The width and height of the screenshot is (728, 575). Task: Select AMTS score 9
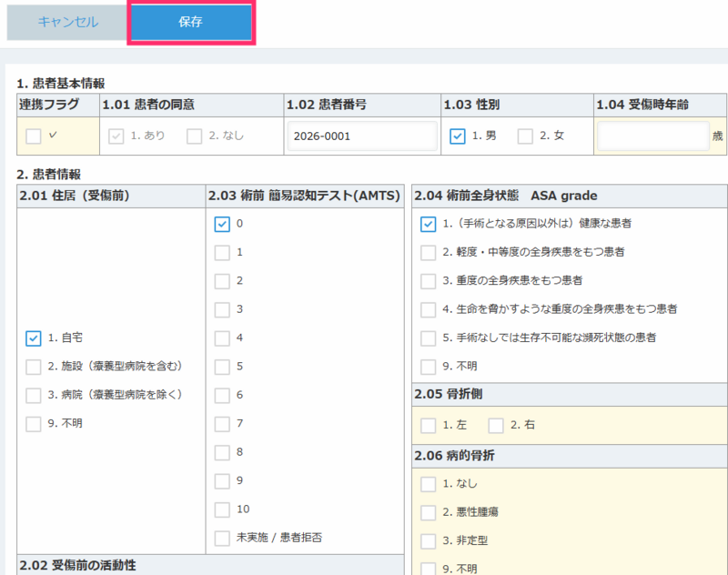click(x=222, y=481)
